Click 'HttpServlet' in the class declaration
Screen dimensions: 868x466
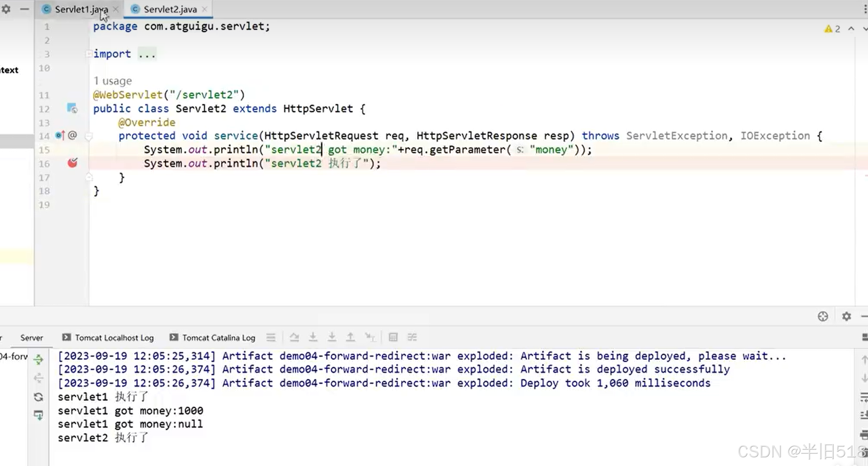pos(318,109)
